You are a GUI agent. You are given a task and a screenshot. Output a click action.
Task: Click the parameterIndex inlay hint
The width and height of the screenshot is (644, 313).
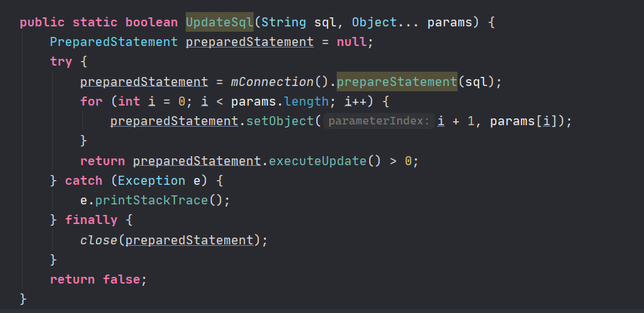tap(379, 121)
